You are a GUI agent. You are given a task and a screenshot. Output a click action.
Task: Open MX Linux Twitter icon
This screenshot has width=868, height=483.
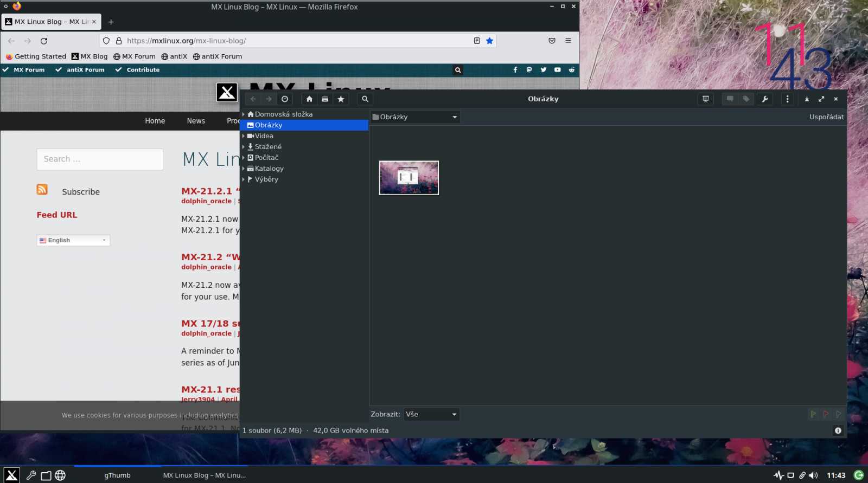coord(544,70)
